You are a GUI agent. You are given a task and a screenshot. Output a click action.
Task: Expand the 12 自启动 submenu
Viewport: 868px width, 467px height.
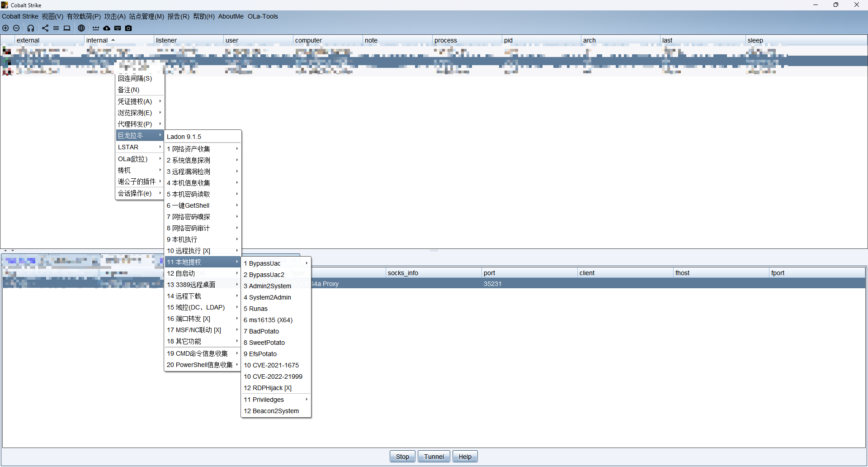pos(202,273)
